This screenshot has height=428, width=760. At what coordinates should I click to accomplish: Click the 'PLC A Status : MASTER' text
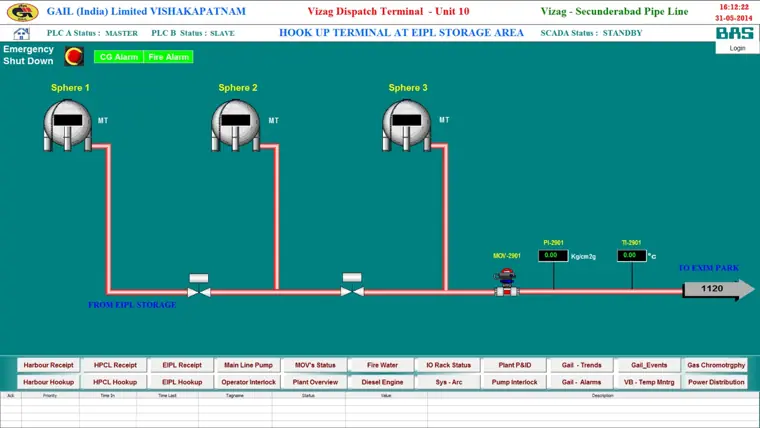click(92, 33)
